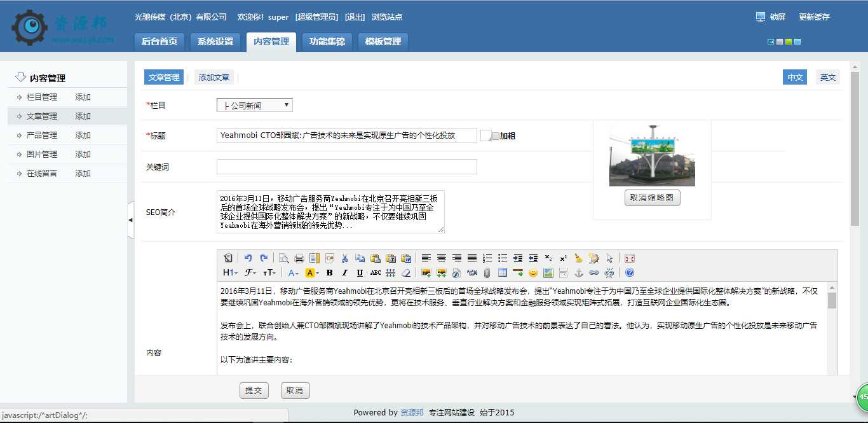Open 系统设置 tab
The height and width of the screenshot is (423, 868).
(x=215, y=41)
